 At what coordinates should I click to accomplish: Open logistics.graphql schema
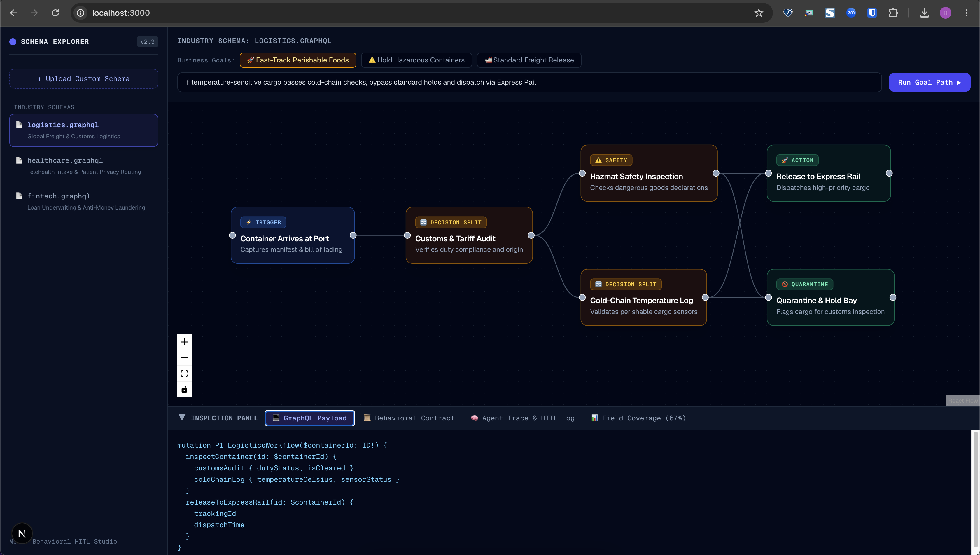(x=83, y=130)
